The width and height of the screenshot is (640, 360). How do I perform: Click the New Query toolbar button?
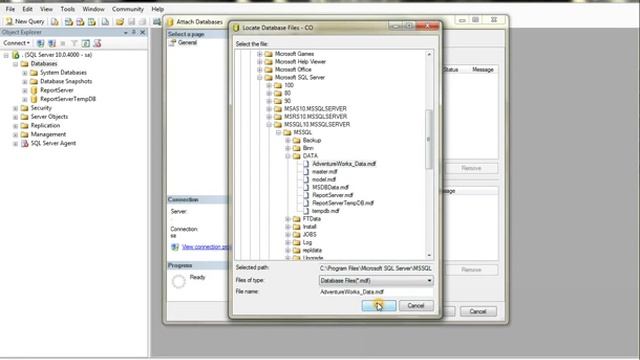click(x=25, y=21)
